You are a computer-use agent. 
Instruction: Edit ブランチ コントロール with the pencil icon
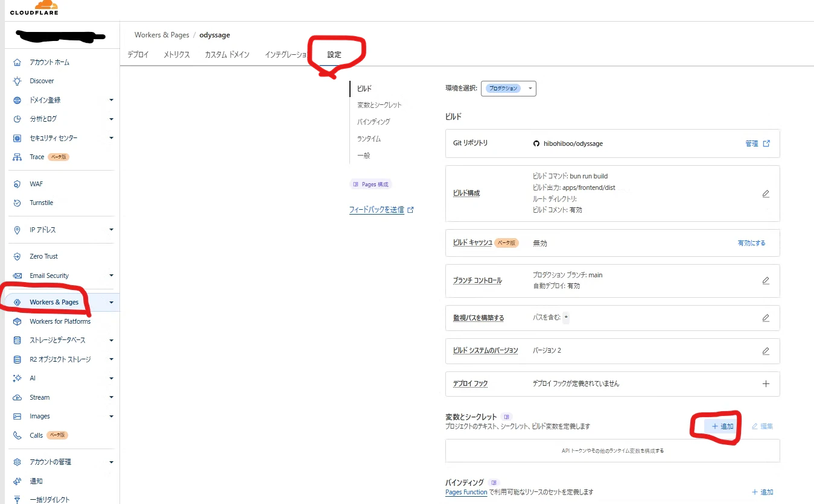pos(766,280)
